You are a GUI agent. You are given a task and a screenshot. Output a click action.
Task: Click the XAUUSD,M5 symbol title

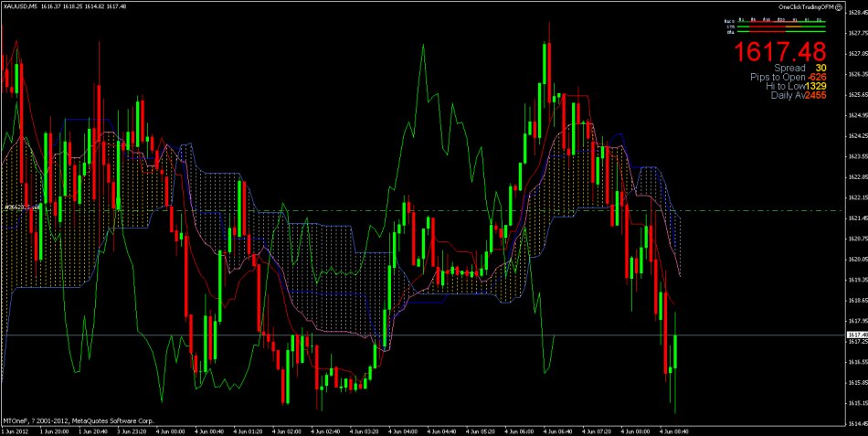click(20, 6)
